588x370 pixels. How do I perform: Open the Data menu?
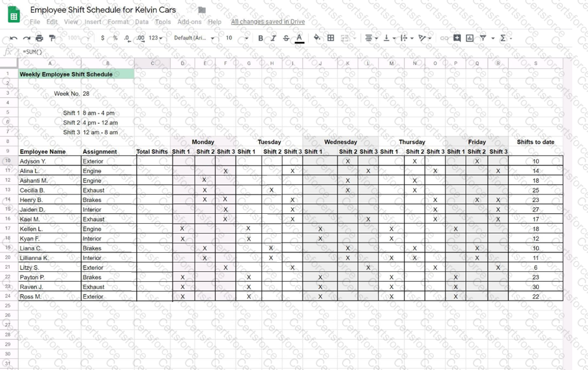coord(142,22)
